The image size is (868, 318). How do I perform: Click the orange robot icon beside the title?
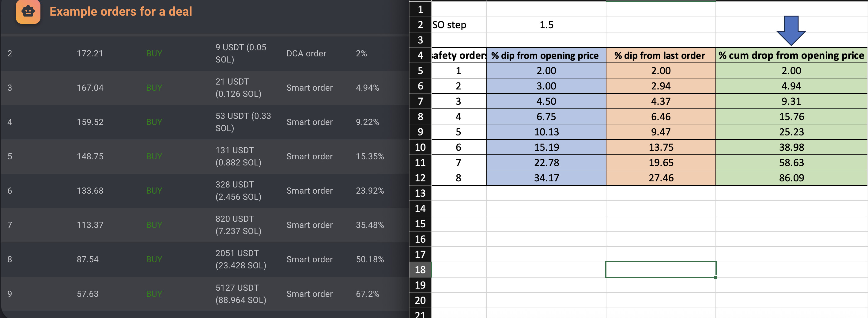[x=28, y=11]
